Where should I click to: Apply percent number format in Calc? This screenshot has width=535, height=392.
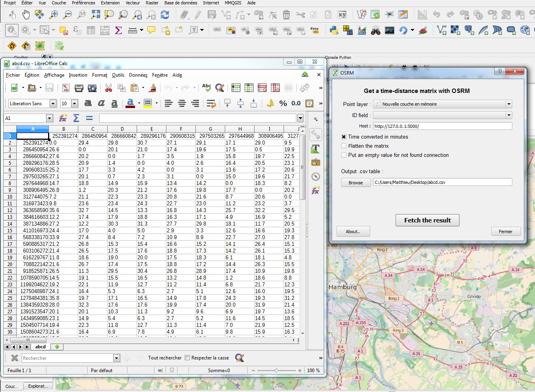pyautogui.click(x=283, y=103)
